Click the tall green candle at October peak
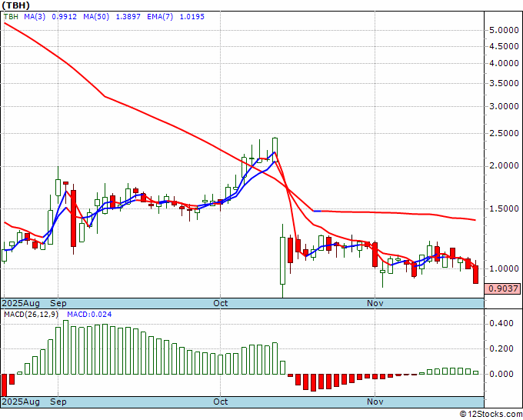This screenshot has width=523, height=420. click(x=275, y=149)
